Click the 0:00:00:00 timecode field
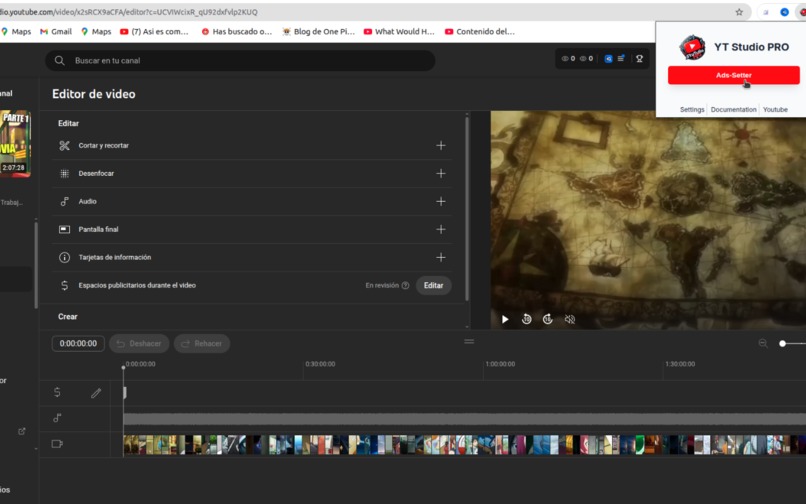Viewport: 806px width, 504px height. (x=78, y=344)
